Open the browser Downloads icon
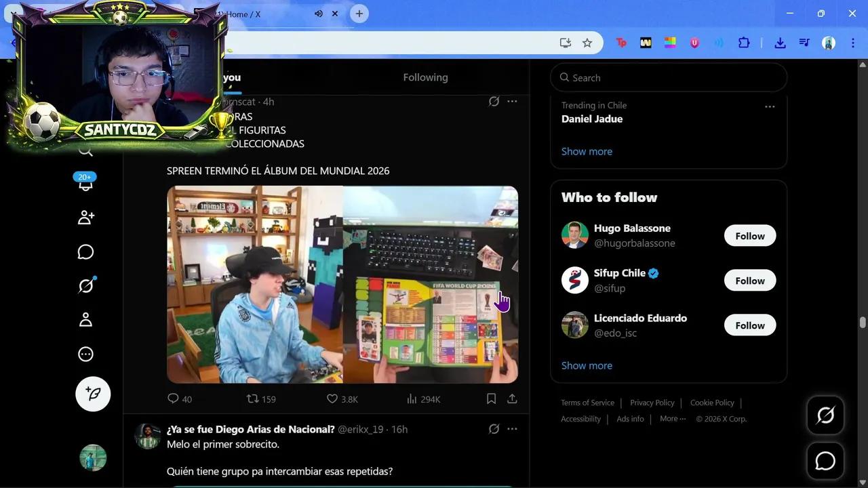The image size is (868, 488). pos(780,43)
